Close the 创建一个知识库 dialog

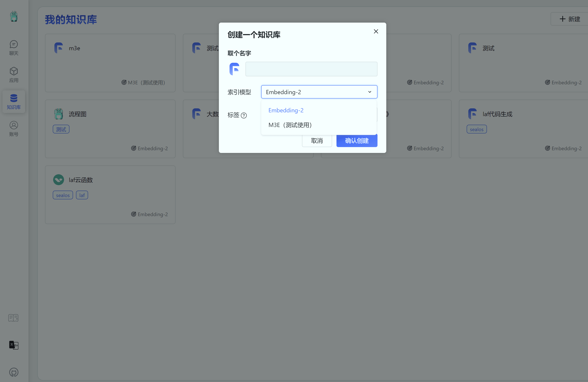click(376, 31)
